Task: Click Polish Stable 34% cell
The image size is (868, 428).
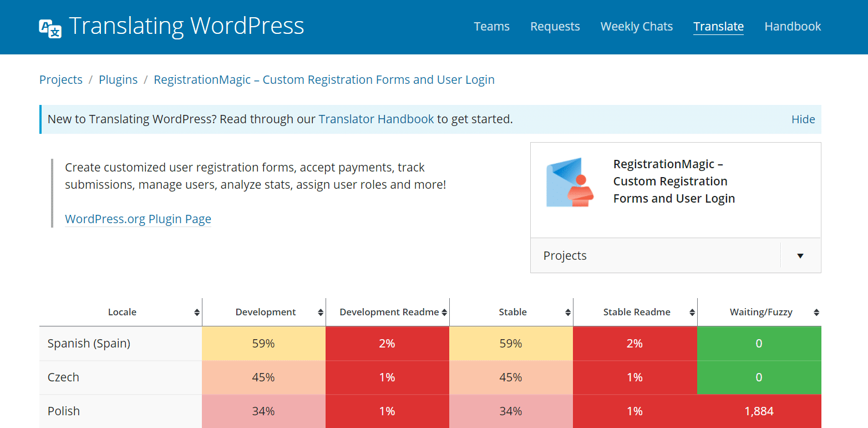Action: pyautogui.click(x=511, y=411)
